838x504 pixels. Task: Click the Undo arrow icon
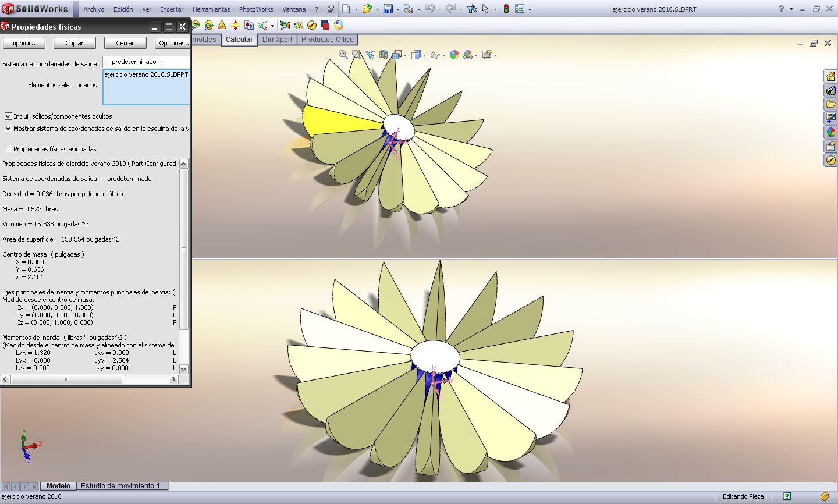pos(430,9)
